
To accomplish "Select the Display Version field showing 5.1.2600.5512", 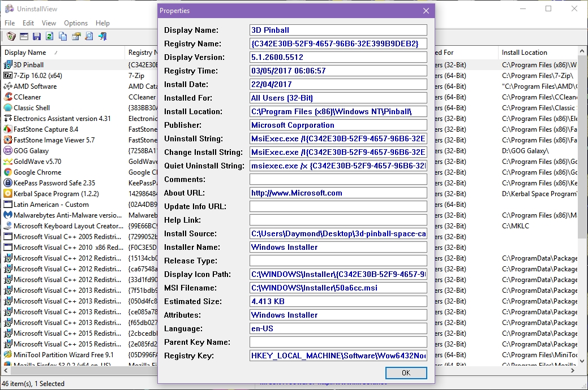I will point(338,57).
